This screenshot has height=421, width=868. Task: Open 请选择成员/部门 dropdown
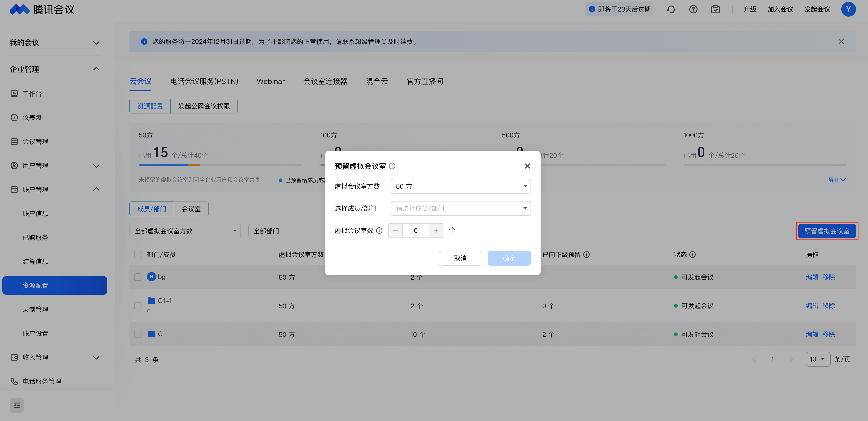[x=460, y=208]
